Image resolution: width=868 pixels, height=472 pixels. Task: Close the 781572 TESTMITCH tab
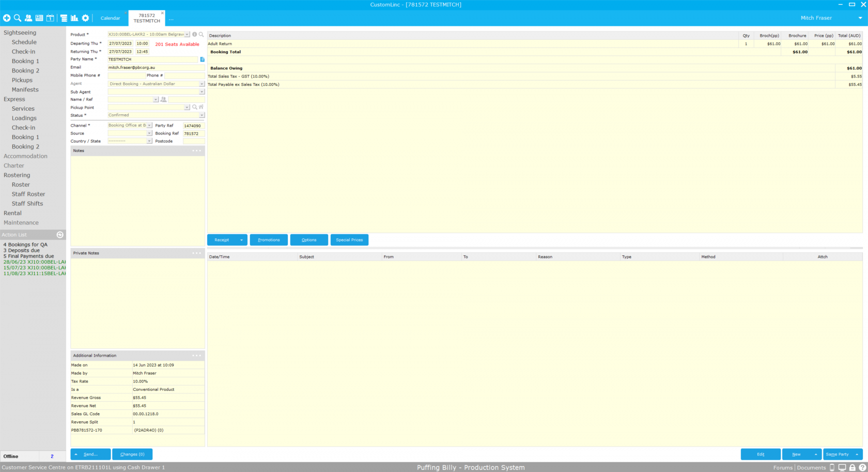(x=162, y=13)
